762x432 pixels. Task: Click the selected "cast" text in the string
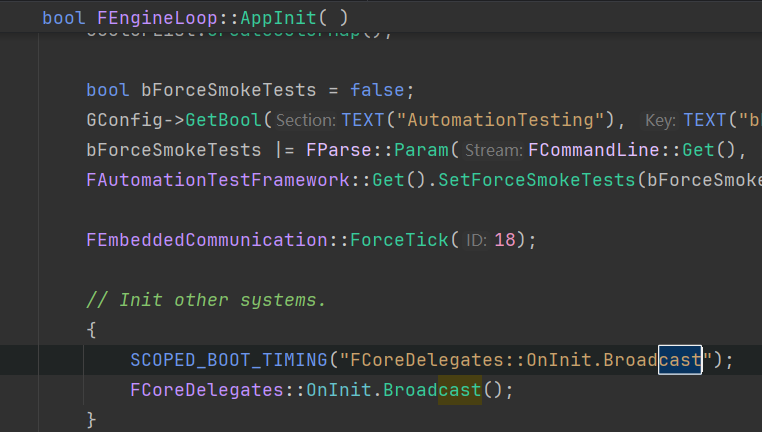pos(680,360)
